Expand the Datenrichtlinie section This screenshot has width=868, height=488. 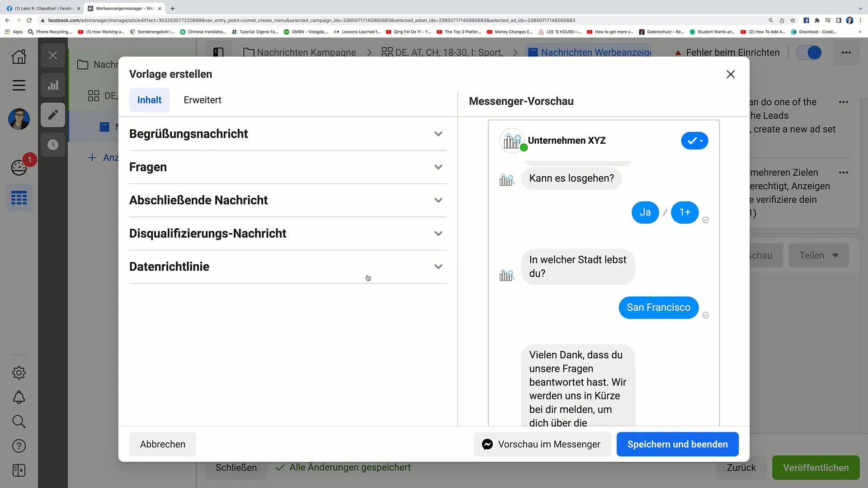pos(288,267)
